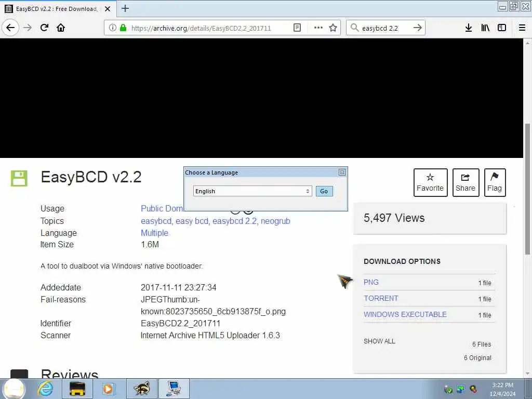Flag this archive item
532x399 pixels.
point(495,182)
